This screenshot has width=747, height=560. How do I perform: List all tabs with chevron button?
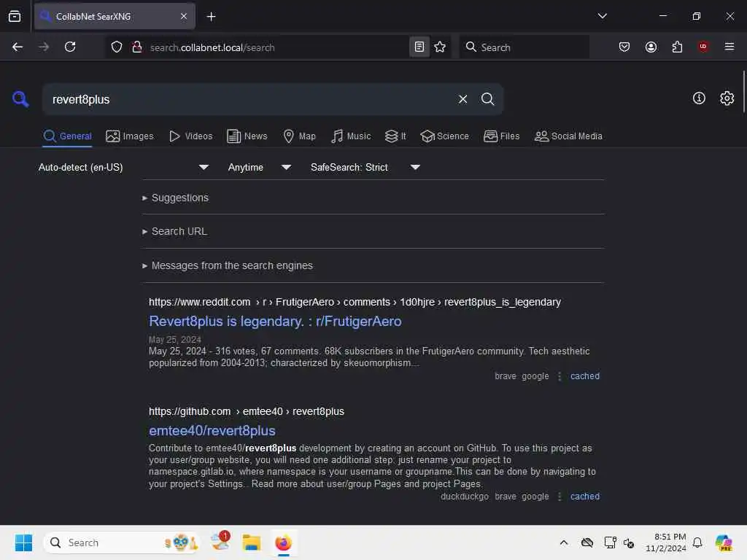[602, 16]
